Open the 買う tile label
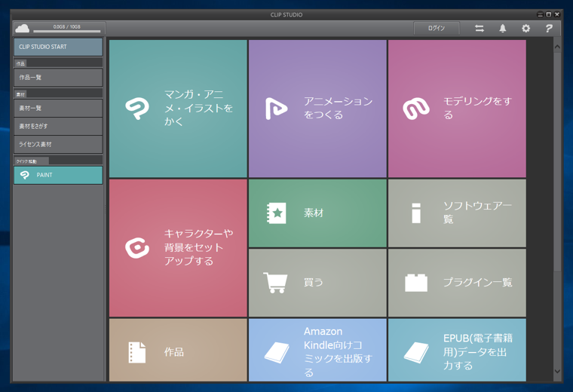573x392 pixels. [313, 283]
